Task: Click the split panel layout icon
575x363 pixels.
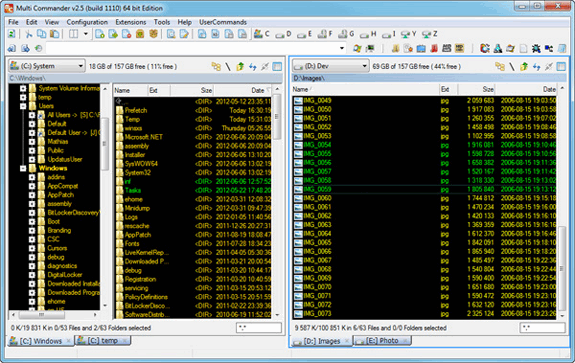Action: click(x=74, y=34)
